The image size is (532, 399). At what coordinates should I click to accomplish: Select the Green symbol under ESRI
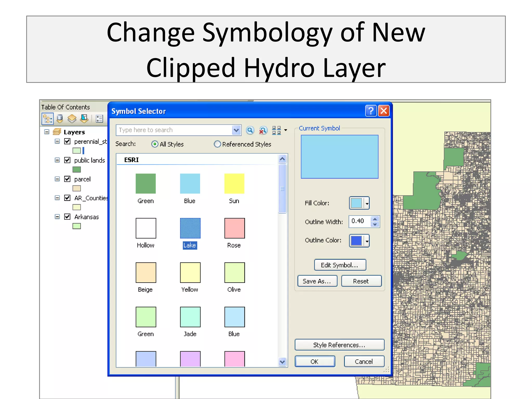click(145, 183)
